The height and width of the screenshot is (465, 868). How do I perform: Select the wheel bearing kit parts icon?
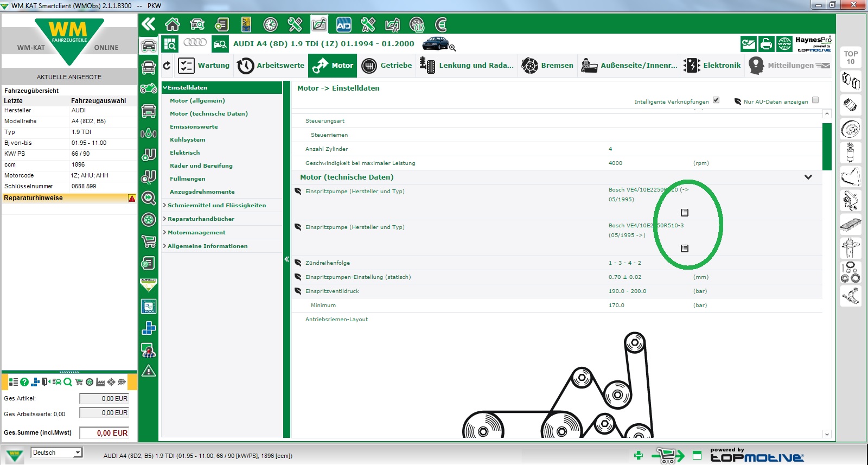tap(851, 272)
